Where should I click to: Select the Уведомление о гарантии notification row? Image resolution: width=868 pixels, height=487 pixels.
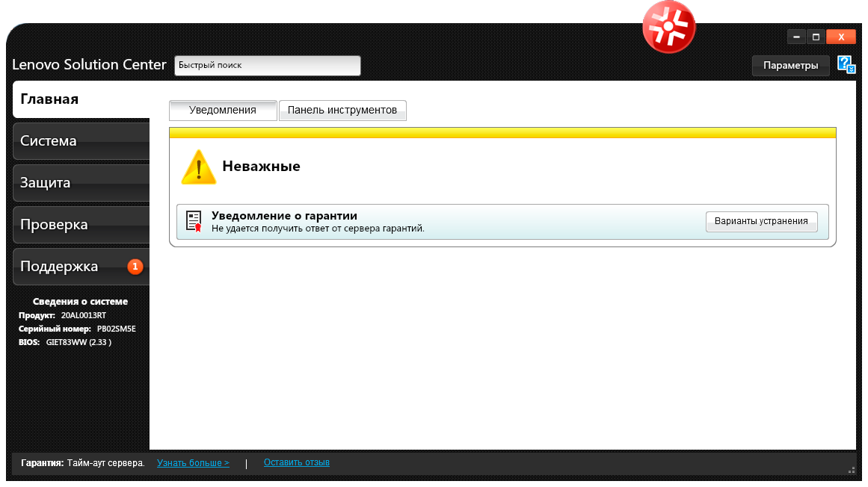point(502,222)
